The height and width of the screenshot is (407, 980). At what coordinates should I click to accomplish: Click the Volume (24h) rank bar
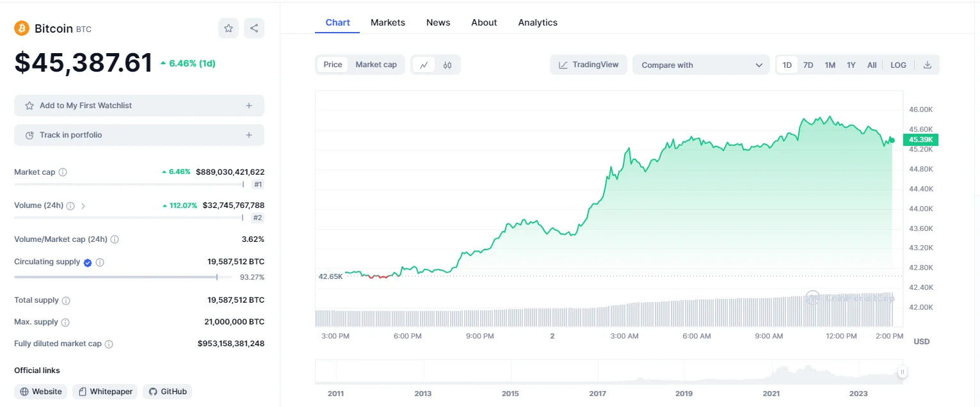[129, 218]
